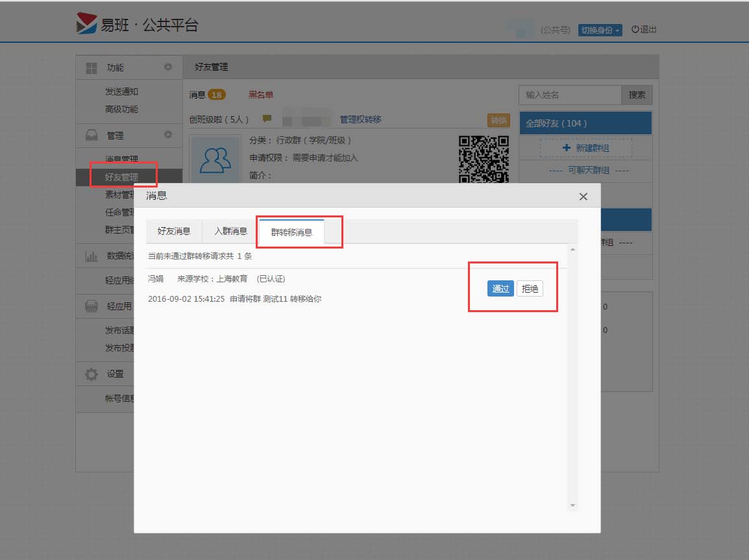Close the 消息 dialog with the X
Screen dimensions: 749x560
pyautogui.click(x=583, y=197)
